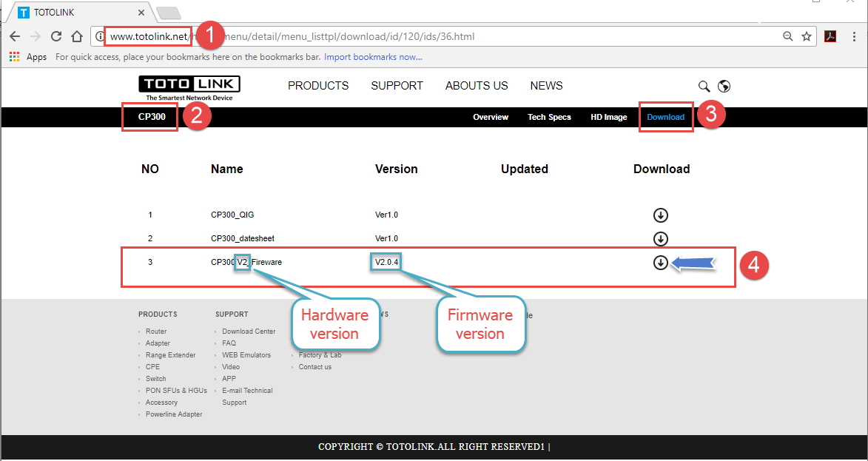Download the CP300 V2 firmware file
The height and width of the screenshot is (461, 868).
point(660,263)
